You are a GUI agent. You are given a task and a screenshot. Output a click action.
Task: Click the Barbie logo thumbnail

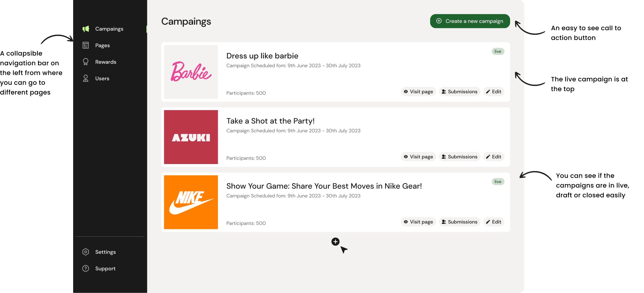coord(191,72)
